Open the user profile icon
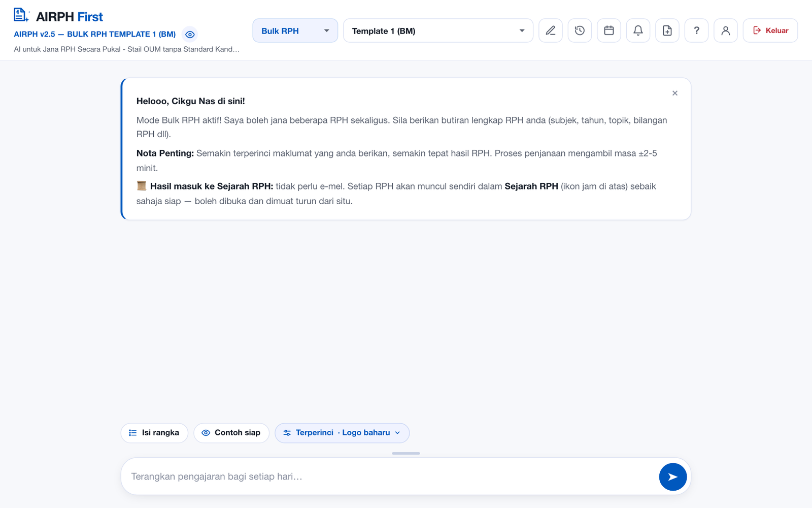The height and width of the screenshot is (508, 812). coord(726,30)
